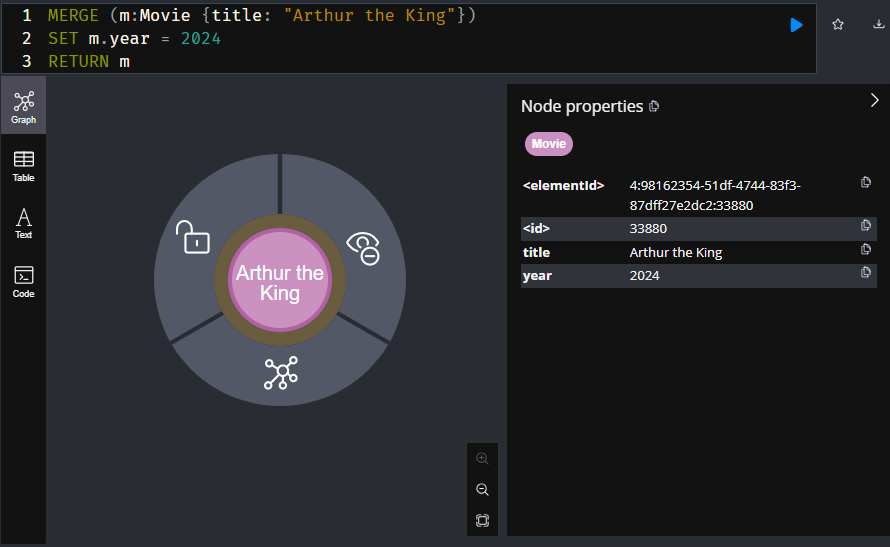Run the Cypher query with play button
The width and height of the screenshot is (890, 547).
point(796,25)
